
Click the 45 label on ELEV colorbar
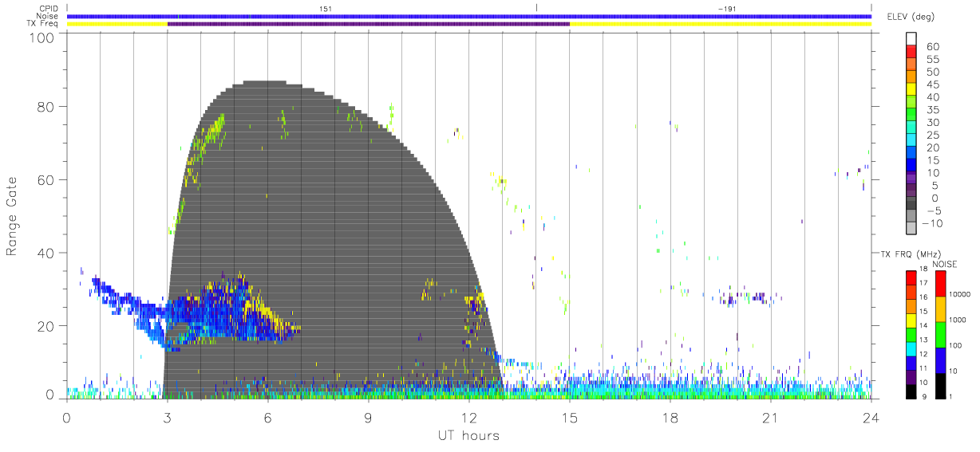click(933, 84)
